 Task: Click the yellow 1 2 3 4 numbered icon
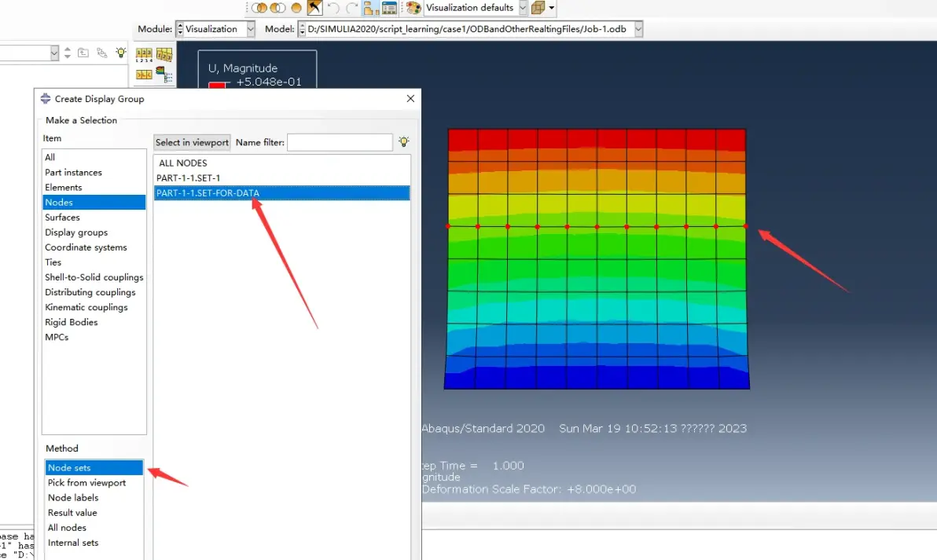[x=144, y=55]
